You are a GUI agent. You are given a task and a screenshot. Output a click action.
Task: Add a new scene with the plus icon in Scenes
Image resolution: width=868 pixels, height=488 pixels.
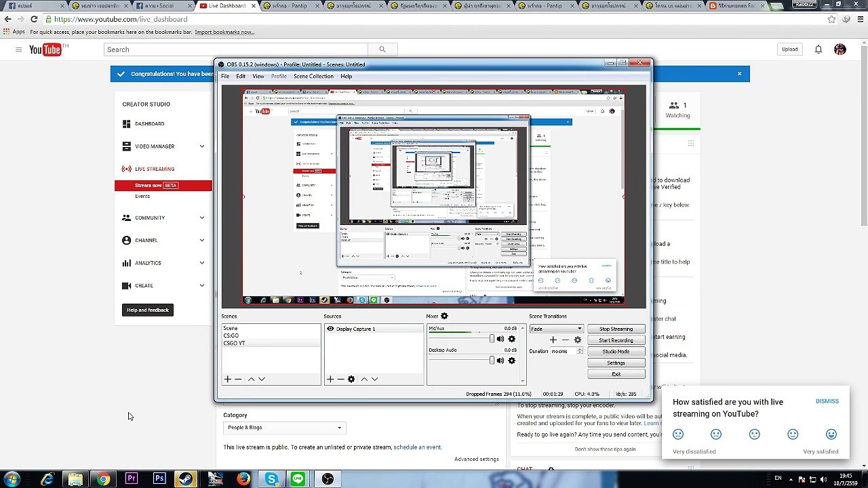tap(228, 380)
